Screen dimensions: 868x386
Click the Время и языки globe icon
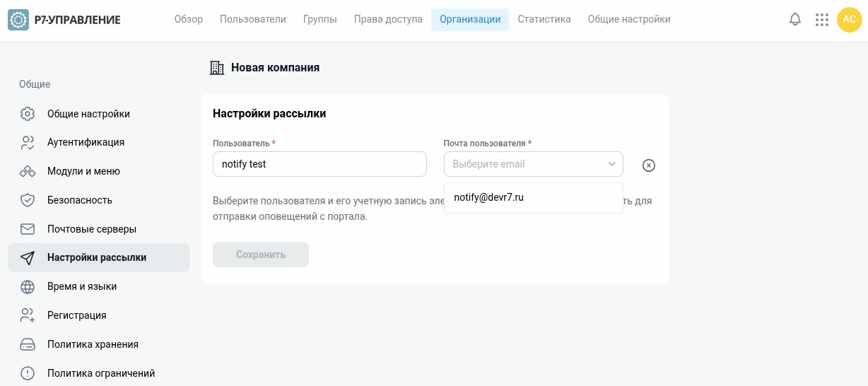coord(28,286)
